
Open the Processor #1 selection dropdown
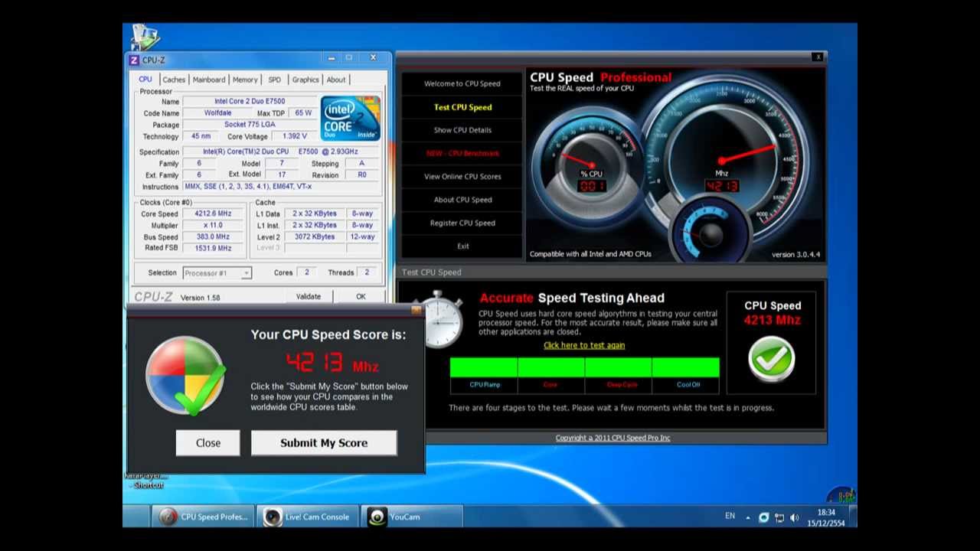click(217, 273)
